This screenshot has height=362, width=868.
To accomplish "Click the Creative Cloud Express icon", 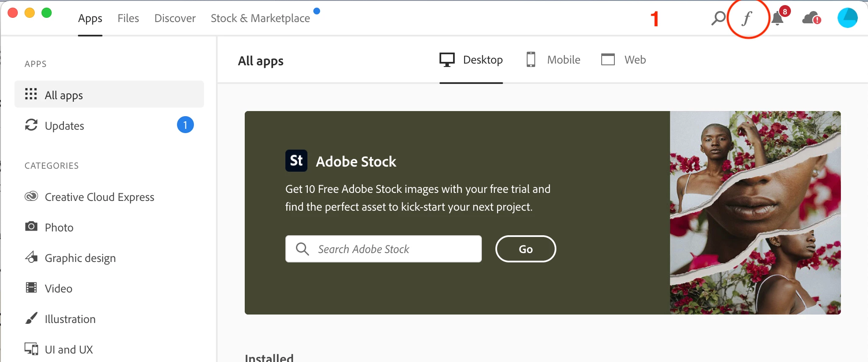I will tap(31, 196).
